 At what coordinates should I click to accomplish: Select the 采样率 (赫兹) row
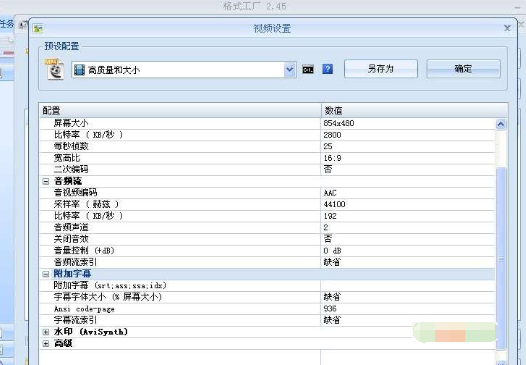point(267,204)
